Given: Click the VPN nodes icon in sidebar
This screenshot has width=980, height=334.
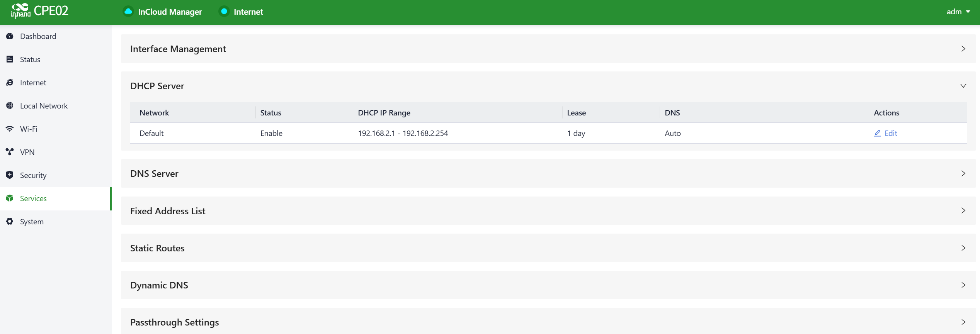Looking at the screenshot, I should point(10,152).
